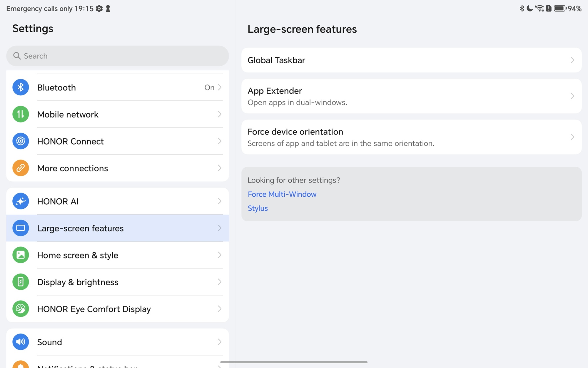Follow the Force Multi-Window link
The width and height of the screenshot is (588, 368).
tap(282, 194)
